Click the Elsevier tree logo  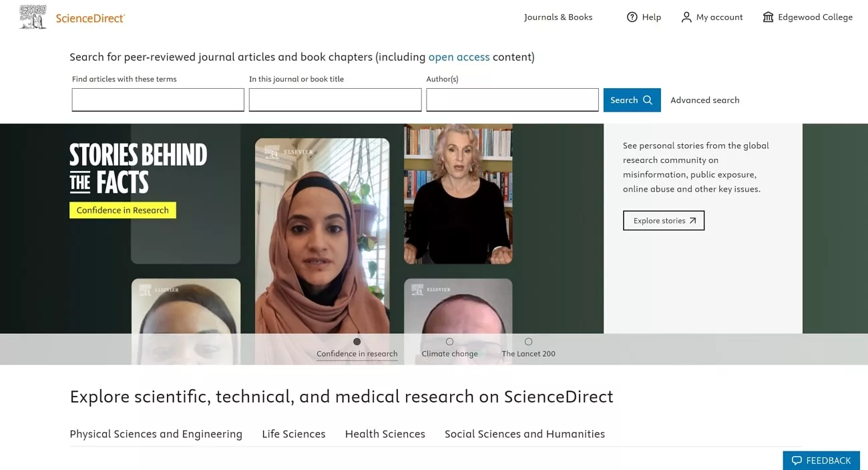31,16
